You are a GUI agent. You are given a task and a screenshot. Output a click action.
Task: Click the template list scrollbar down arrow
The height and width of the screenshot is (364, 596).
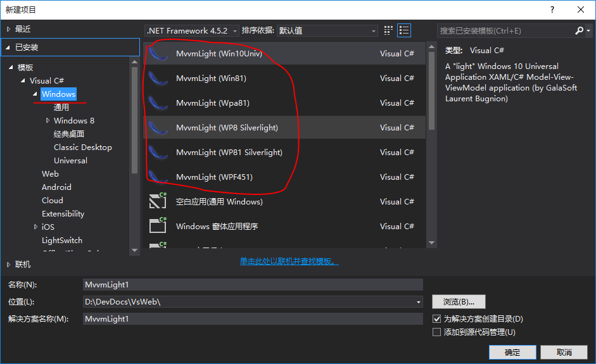[x=431, y=242]
